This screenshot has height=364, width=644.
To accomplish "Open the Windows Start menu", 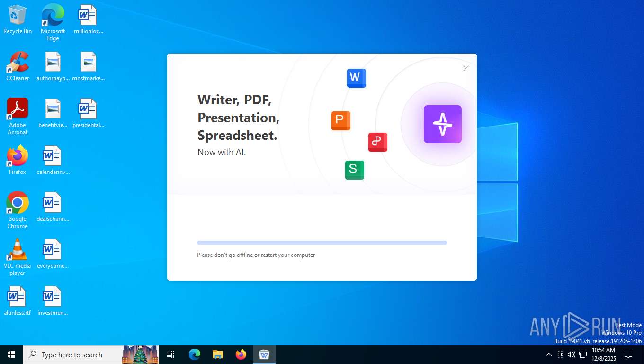I will coord(11,355).
